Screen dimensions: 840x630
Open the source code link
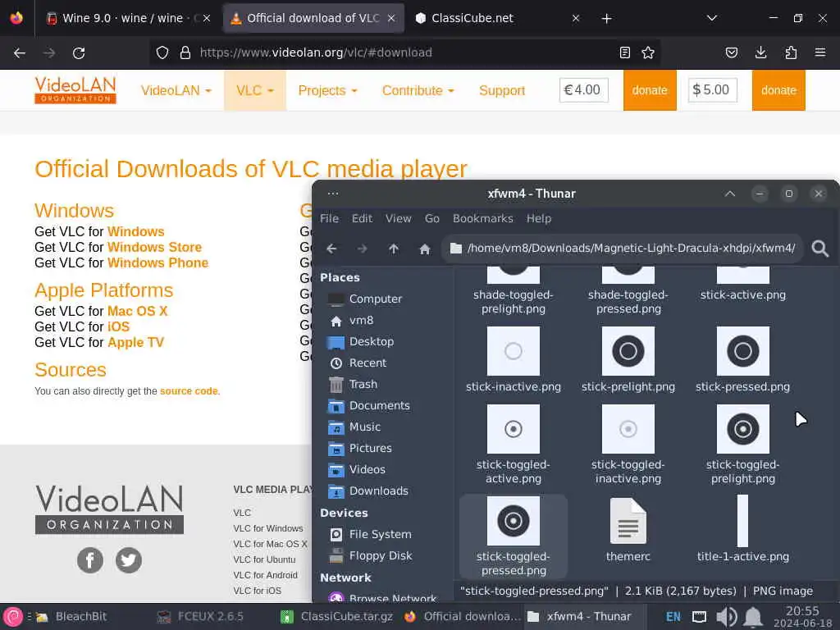(189, 391)
